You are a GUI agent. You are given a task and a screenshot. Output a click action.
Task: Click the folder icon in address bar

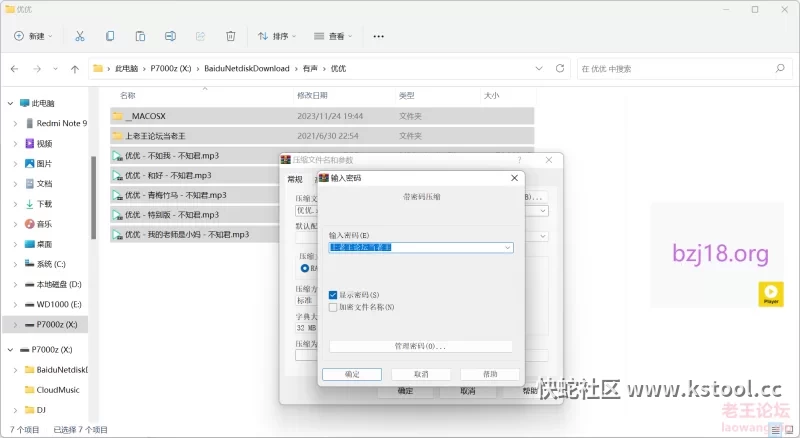(98, 68)
